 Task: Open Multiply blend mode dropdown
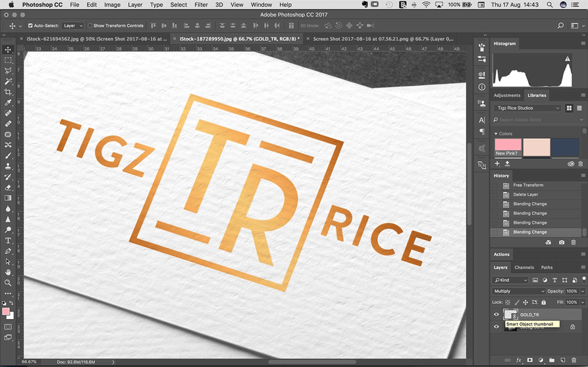519,291
